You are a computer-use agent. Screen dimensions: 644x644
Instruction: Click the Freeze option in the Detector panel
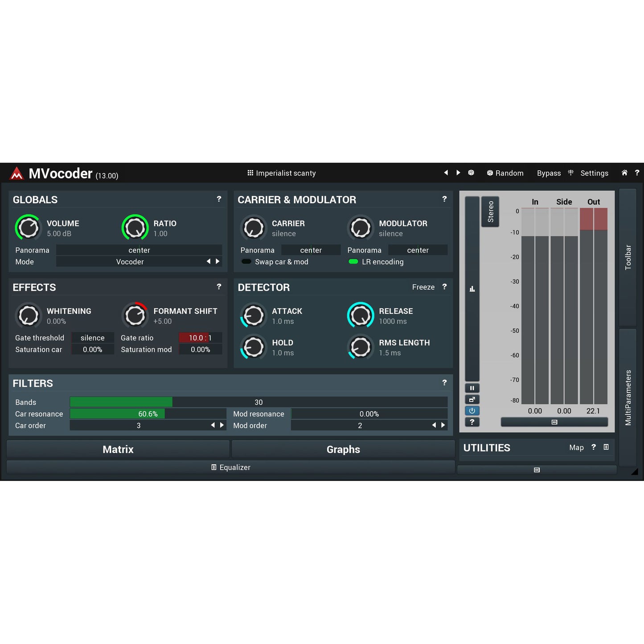click(423, 287)
